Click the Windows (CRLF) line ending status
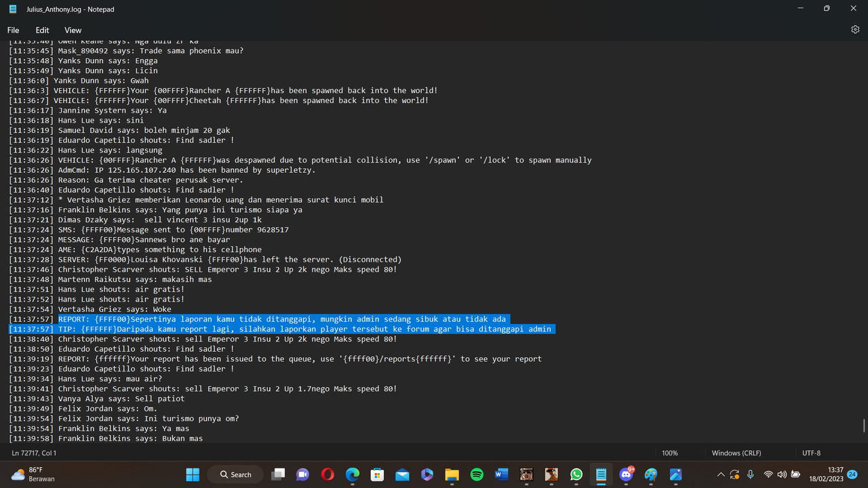This screenshot has height=488, width=868. click(736, 453)
